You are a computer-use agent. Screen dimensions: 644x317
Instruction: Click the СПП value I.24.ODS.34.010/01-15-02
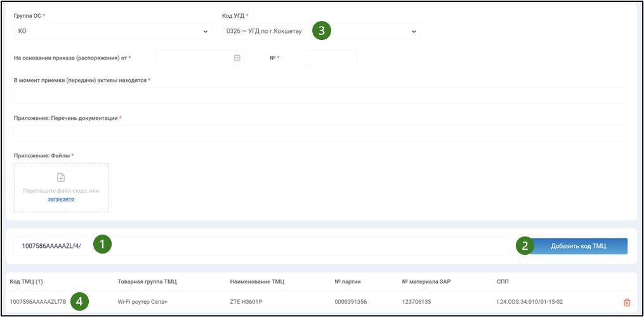coord(530,302)
